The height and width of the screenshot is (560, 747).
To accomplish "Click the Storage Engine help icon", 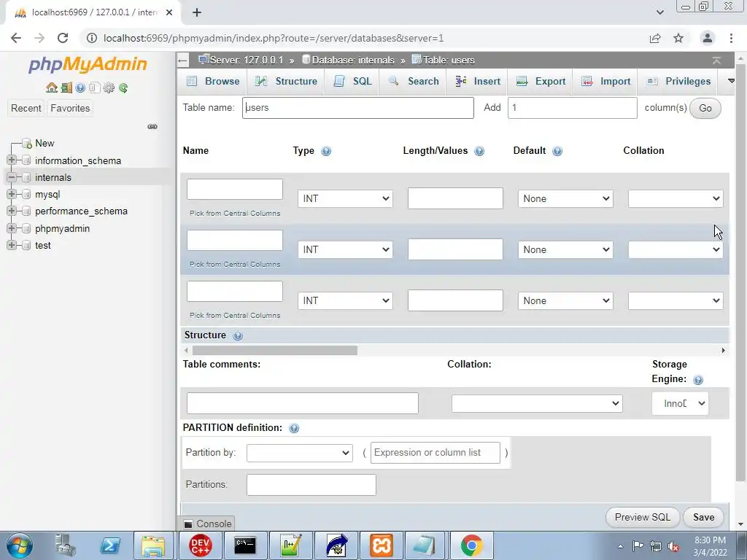I will (x=698, y=380).
